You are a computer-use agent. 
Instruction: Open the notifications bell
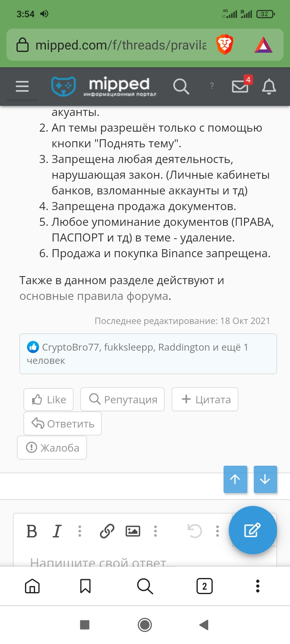(269, 86)
